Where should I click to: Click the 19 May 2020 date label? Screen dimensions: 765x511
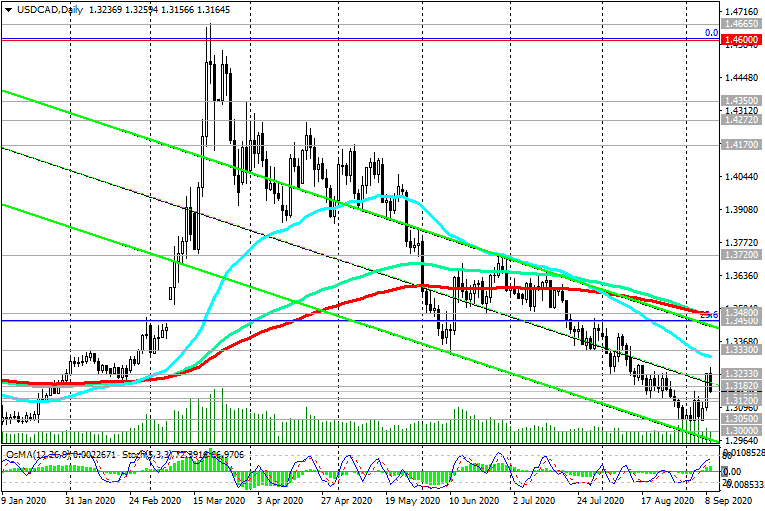click(x=410, y=501)
